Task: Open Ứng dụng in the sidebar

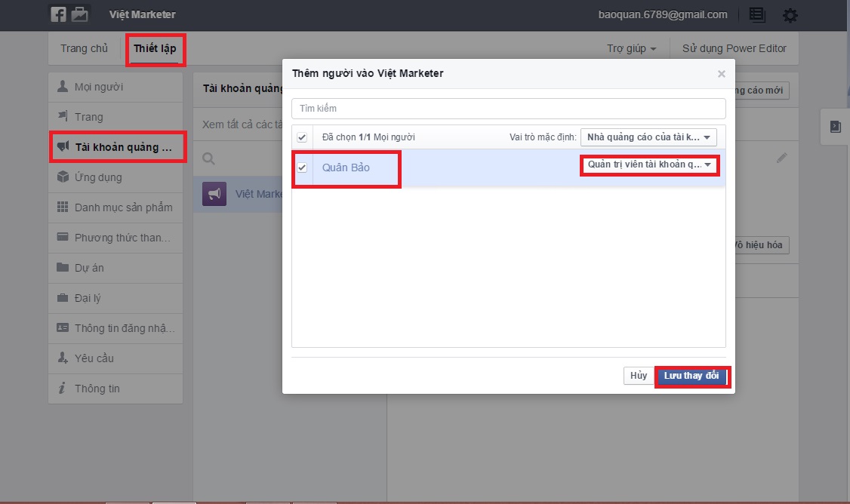Action: [x=115, y=177]
